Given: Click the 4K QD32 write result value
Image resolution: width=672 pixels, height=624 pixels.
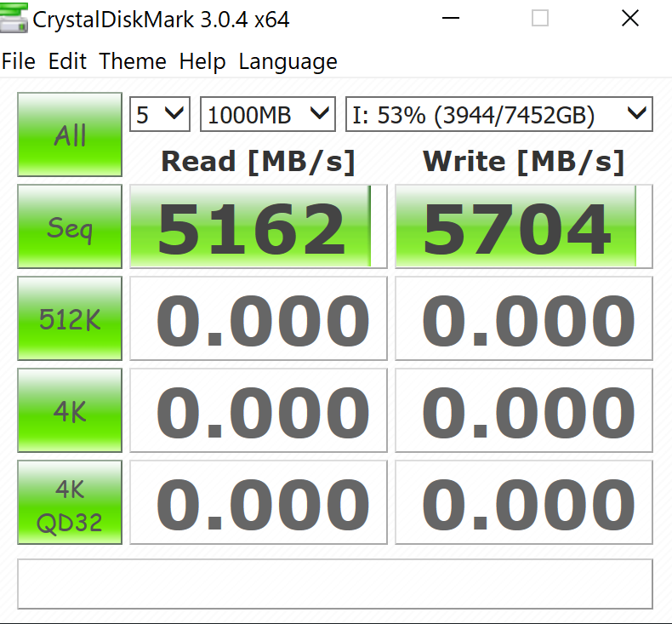Looking at the screenshot, I should tap(523, 503).
